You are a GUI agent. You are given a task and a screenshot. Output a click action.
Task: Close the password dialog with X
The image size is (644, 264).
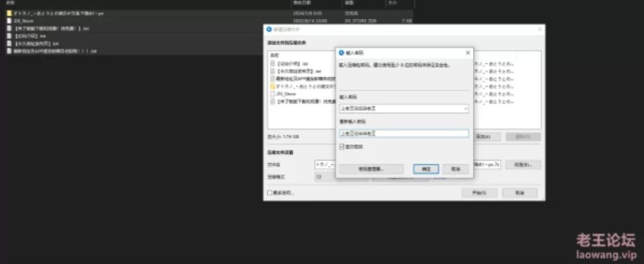[468, 52]
